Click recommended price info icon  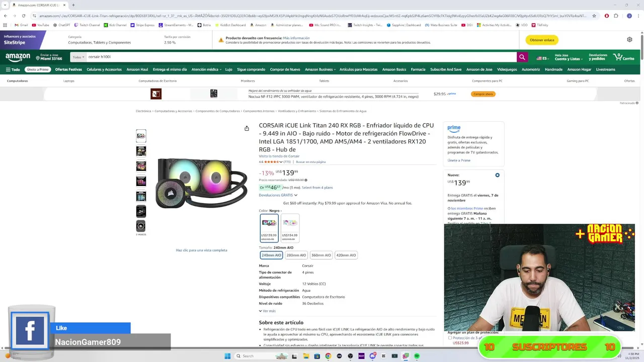(306, 180)
